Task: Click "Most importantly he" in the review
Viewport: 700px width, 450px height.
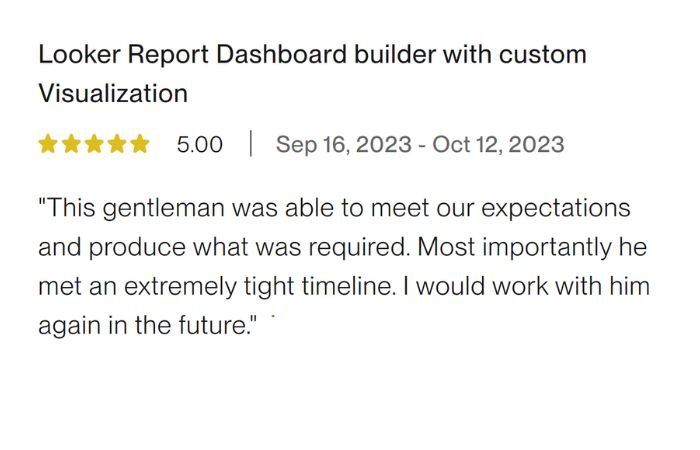Action: click(545, 247)
